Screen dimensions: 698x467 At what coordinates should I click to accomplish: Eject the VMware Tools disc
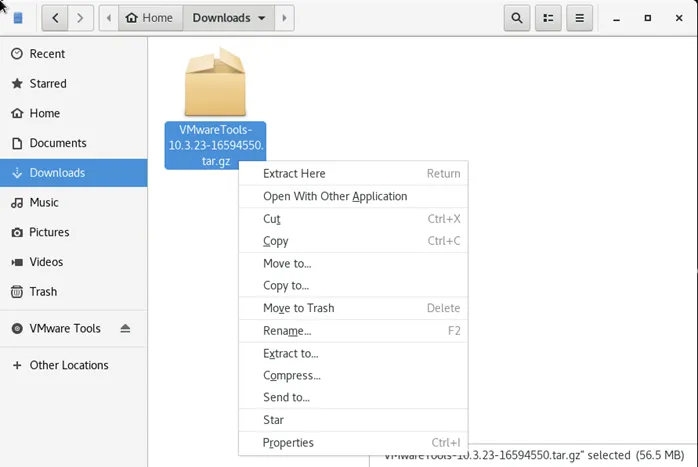(x=125, y=329)
